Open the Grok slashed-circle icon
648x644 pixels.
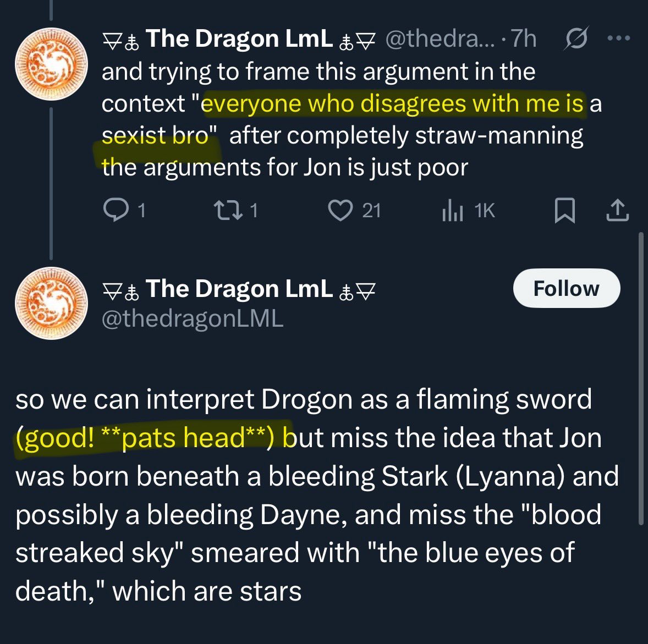pyautogui.click(x=576, y=38)
